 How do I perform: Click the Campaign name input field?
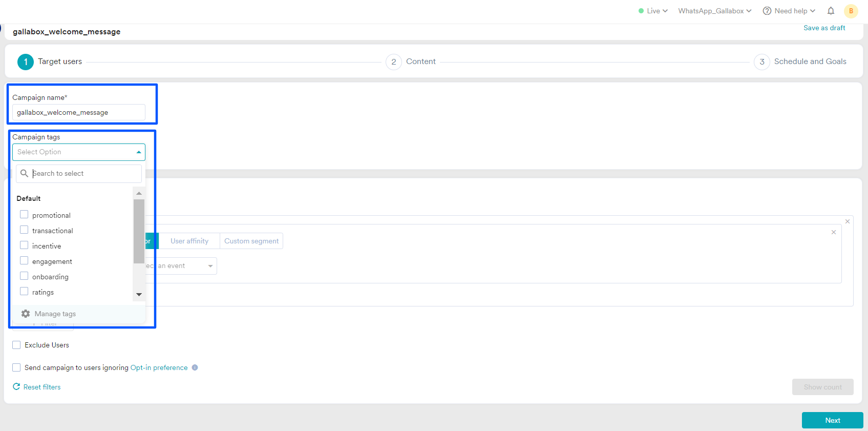coord(79,113)
